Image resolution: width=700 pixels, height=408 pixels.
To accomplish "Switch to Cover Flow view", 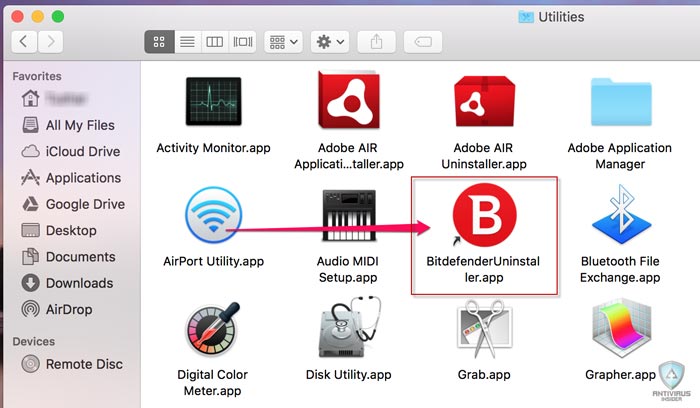I will pos(242,42).
